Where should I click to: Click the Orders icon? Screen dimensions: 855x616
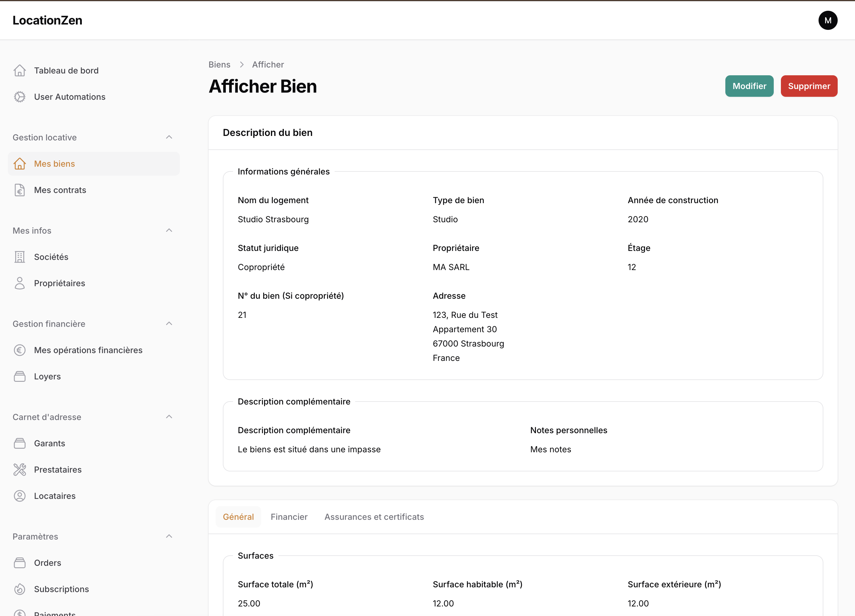[20, 563]
